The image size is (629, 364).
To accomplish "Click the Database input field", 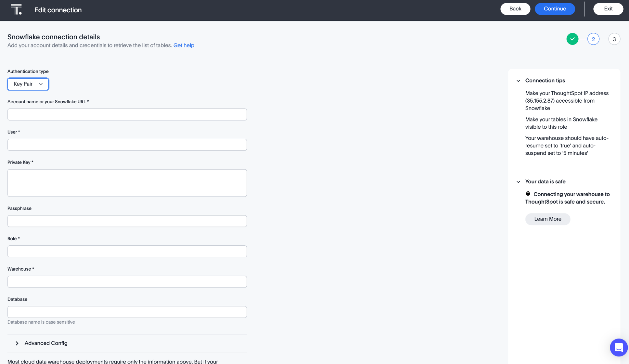I will tap(127, 312).
